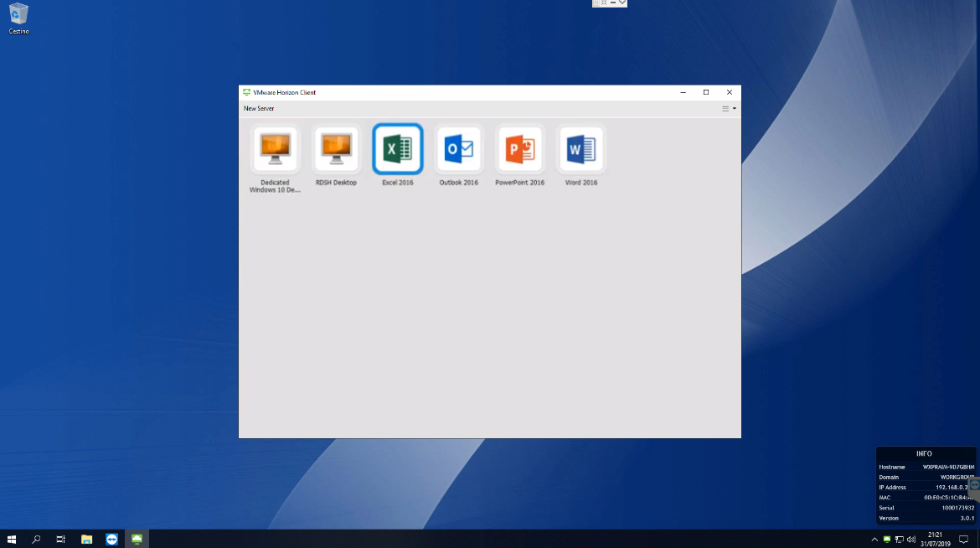Click the Version 3.0.1 value
The image size is (980, 548).
[x=967, y=518]
